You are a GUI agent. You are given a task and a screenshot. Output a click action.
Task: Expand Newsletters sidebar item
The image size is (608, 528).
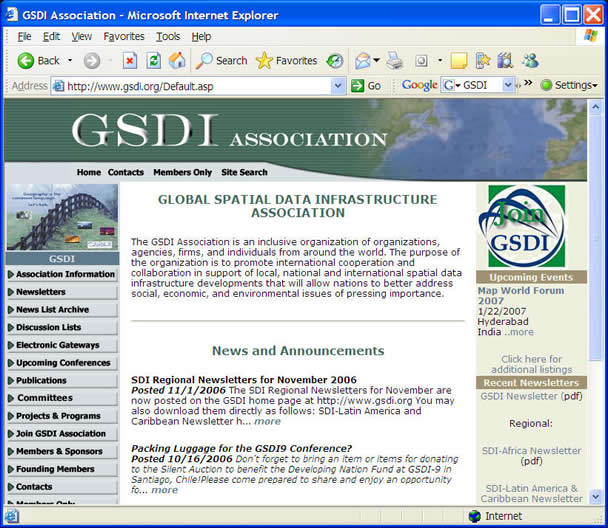pos(62,292)
